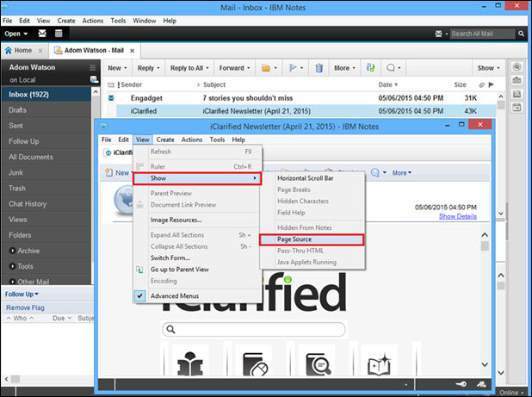Image resolution: width=532 pixels, height=397 pixels.
Task: Open the Sametime contacts icon in right sidebar
Action: [517, 66]
